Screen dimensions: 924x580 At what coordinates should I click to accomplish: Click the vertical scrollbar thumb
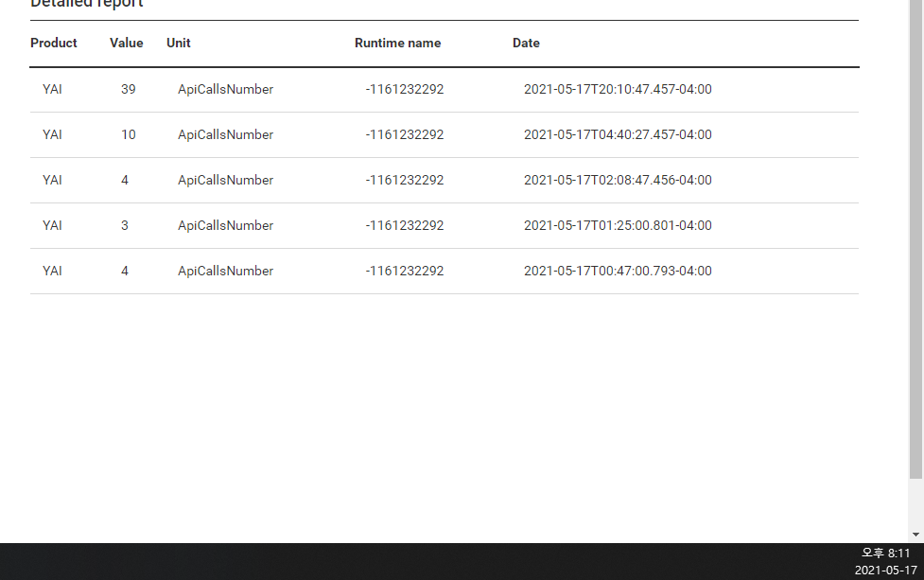[915, 237]
